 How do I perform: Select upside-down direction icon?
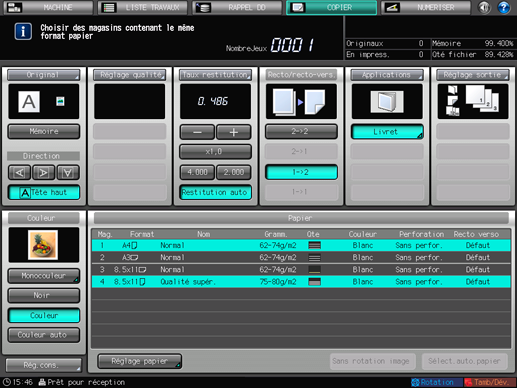pos(68,172)
